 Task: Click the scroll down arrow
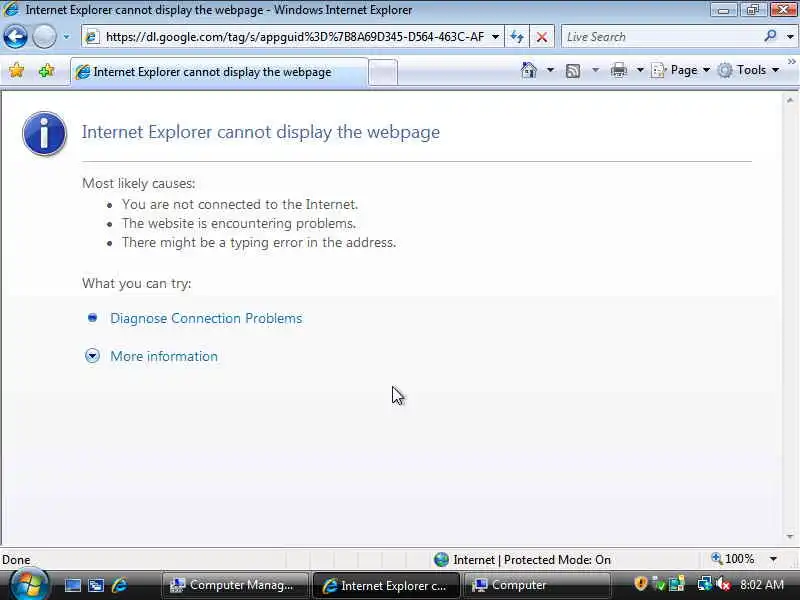pyautogui.click(x=790, y=537)
